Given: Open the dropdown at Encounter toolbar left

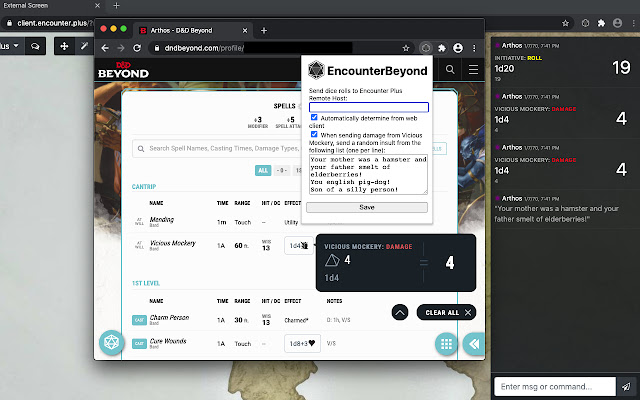Looking at the screenshot, I should (x=11, y=46).
